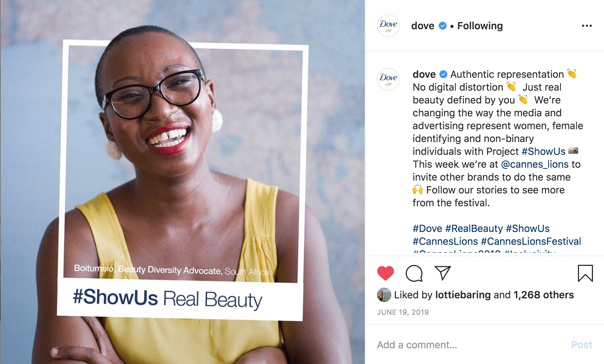
Task: Unlike the post with the red heart
Action: [x=385, y=273]
